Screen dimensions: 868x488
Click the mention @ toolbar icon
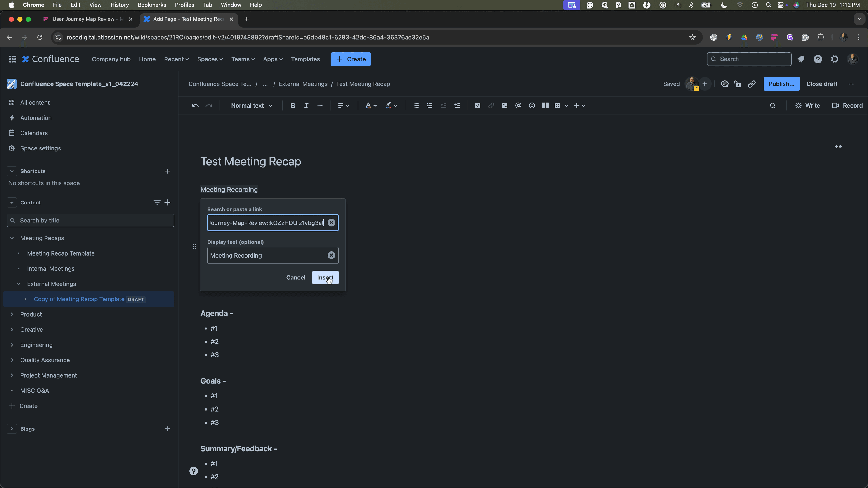click(518, 106)
